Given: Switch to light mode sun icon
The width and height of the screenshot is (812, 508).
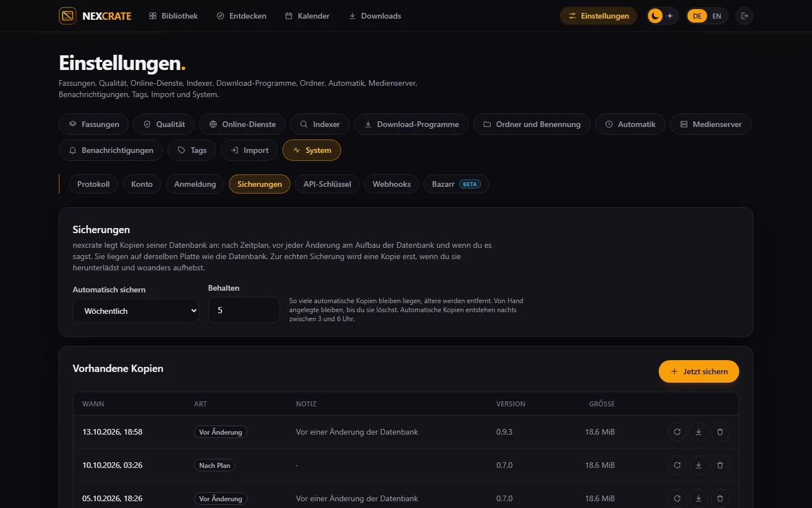Looking at the screenshot, I should coord(670,16).
